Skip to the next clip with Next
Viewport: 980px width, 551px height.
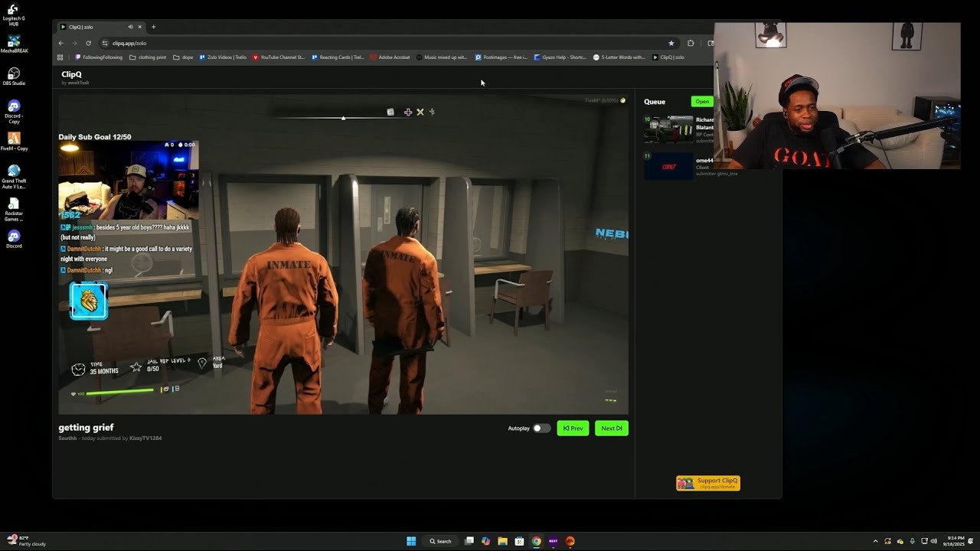[x=612, y=429]
